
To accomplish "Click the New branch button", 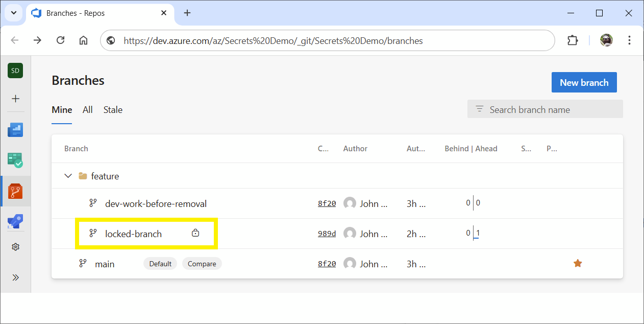I will (584, 82).
